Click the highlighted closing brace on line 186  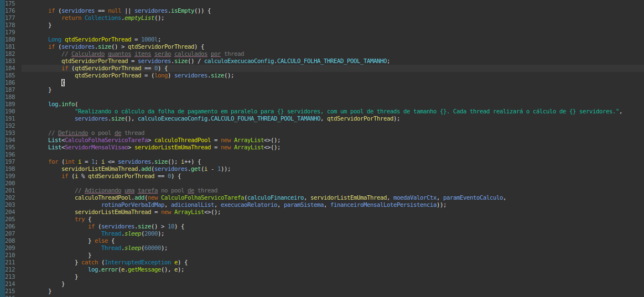pos(63,82)
